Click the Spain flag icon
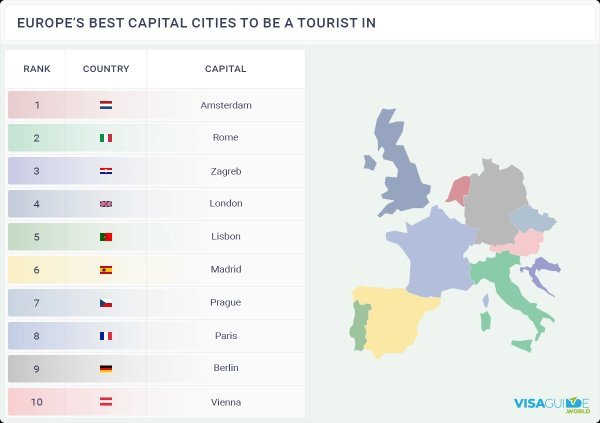This screenshot has height=423, width=600. tap(106, 270)
